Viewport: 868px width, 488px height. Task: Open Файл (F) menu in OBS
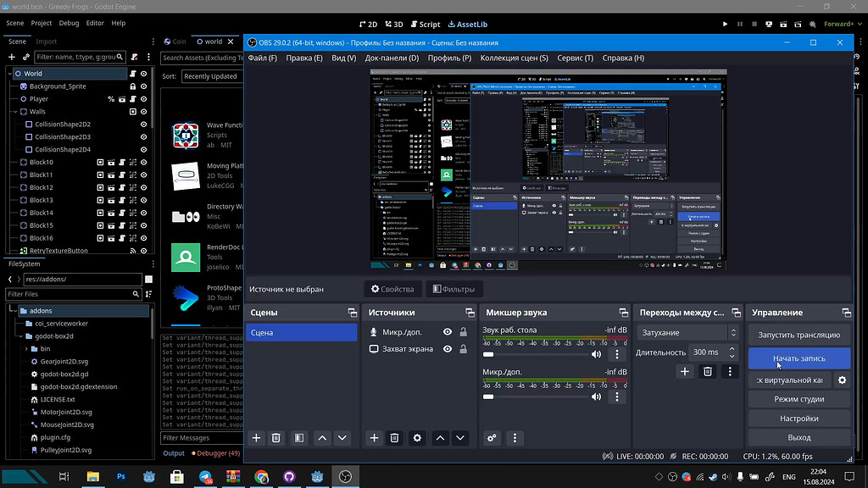coord(263,58)
